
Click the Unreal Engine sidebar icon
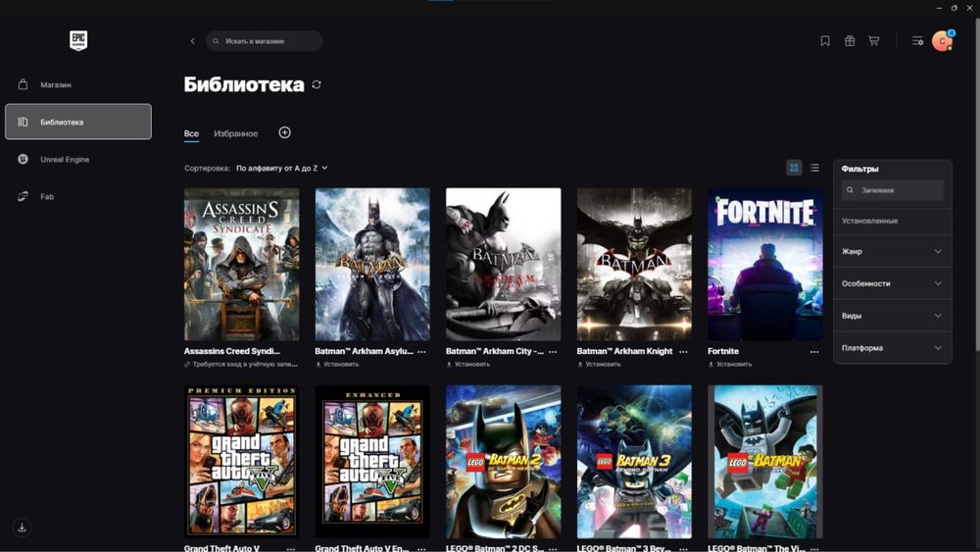[x=24, y=159]
